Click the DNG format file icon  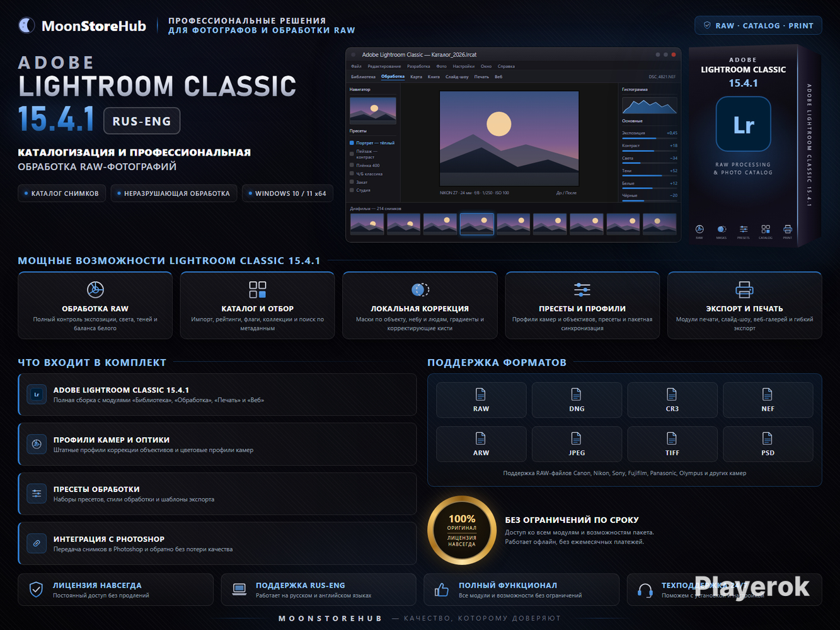tap(577, 394)
